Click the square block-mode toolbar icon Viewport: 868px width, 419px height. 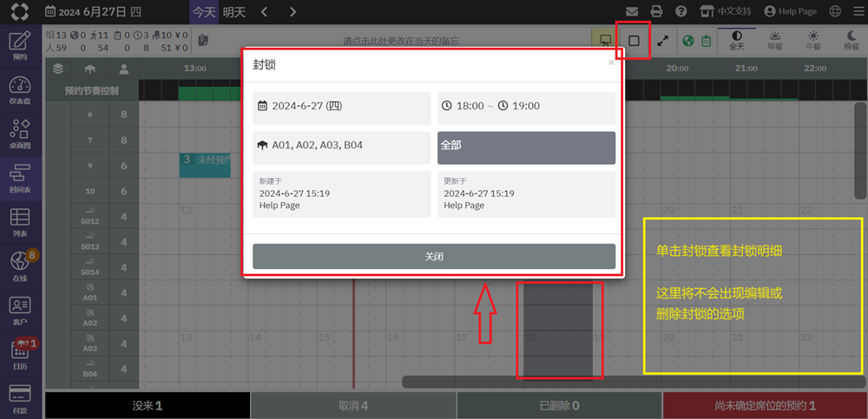click(634, 41)
